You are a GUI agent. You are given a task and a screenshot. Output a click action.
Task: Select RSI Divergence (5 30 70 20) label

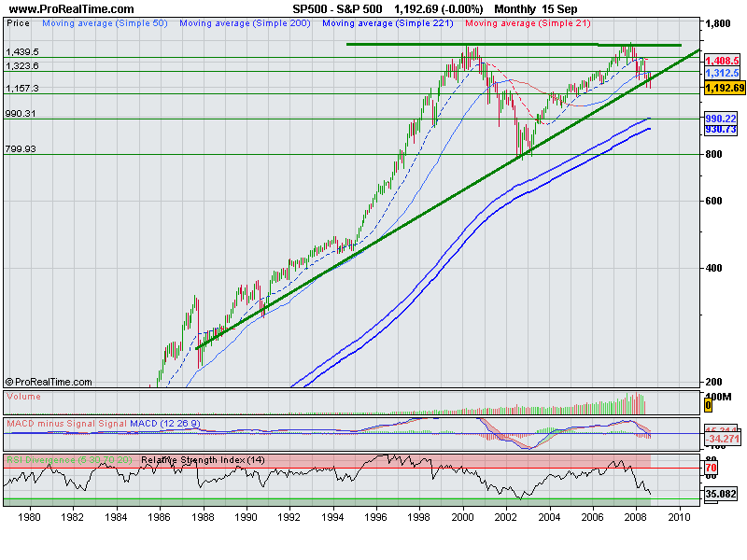[69, 460]
